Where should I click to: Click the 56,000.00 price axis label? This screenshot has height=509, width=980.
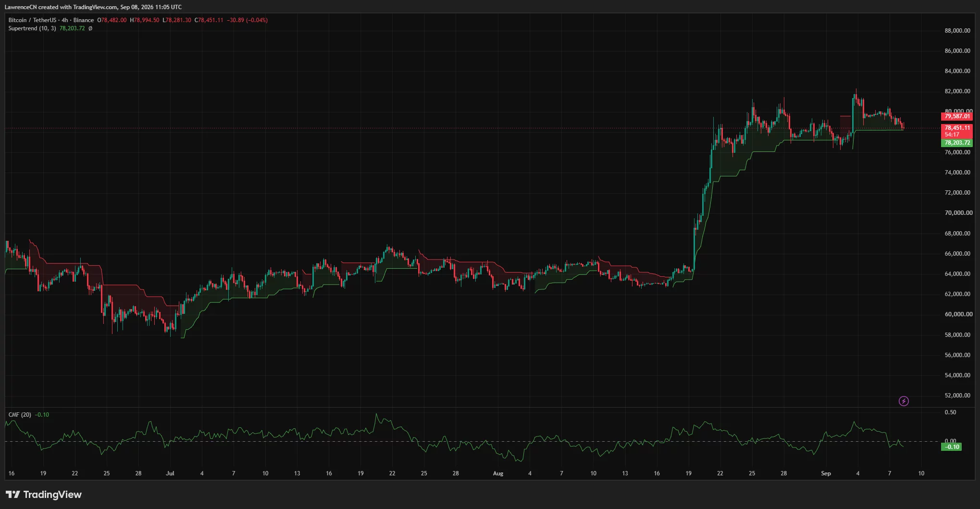pyautogui.click(x=957, y=355)
